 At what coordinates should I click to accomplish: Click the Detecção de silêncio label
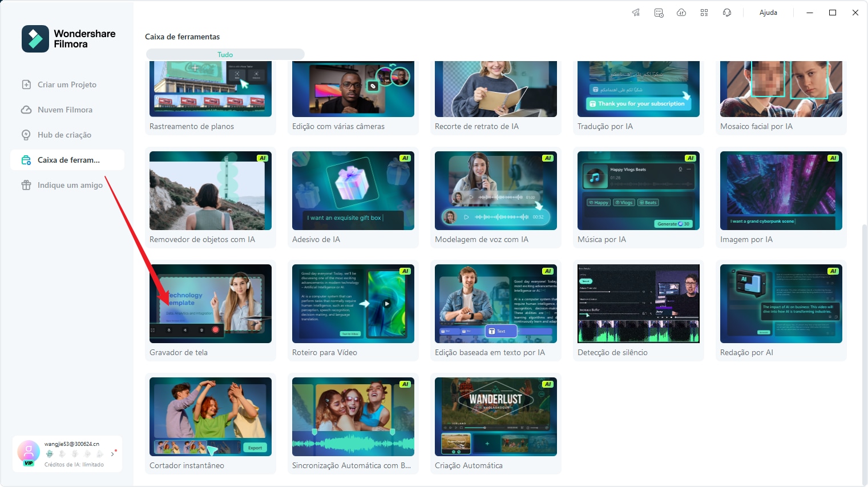(612, 352)
